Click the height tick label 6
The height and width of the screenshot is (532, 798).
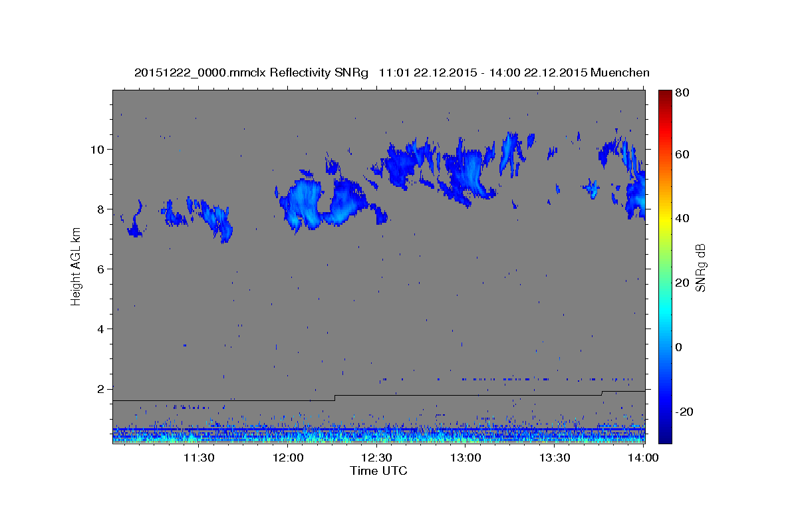tap(102, 269)
